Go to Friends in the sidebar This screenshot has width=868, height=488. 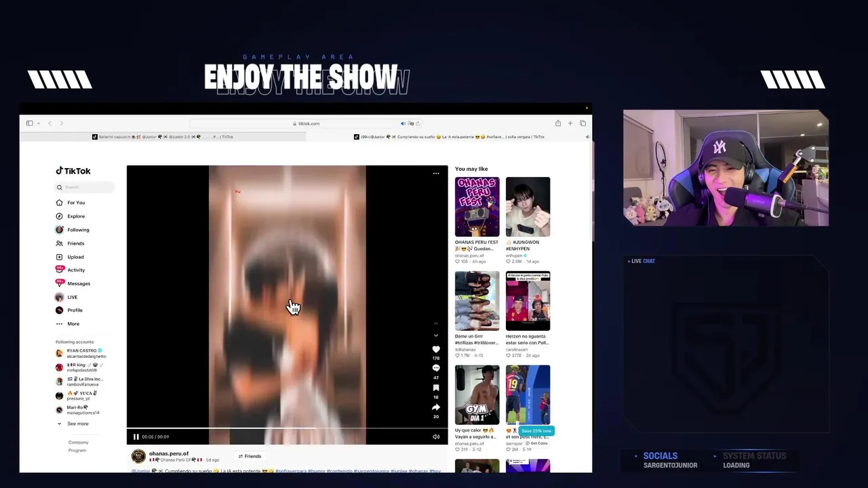[71, 243]
